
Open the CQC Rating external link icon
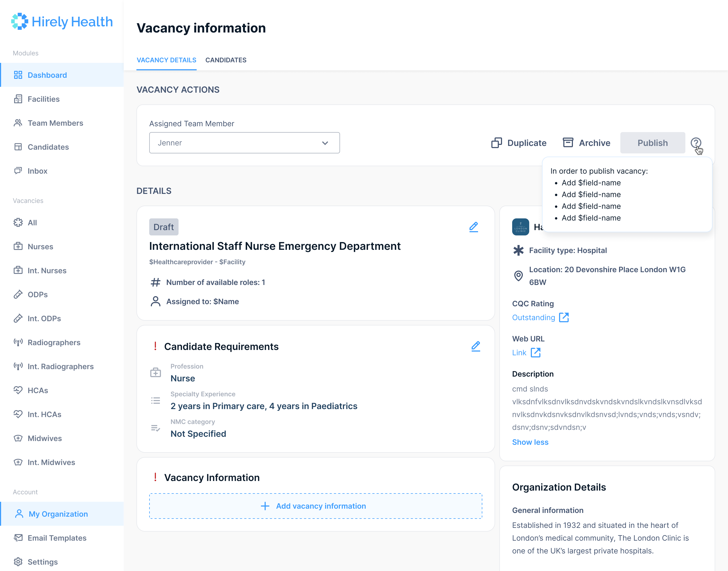pyautogui.click(x=564, y=317)
